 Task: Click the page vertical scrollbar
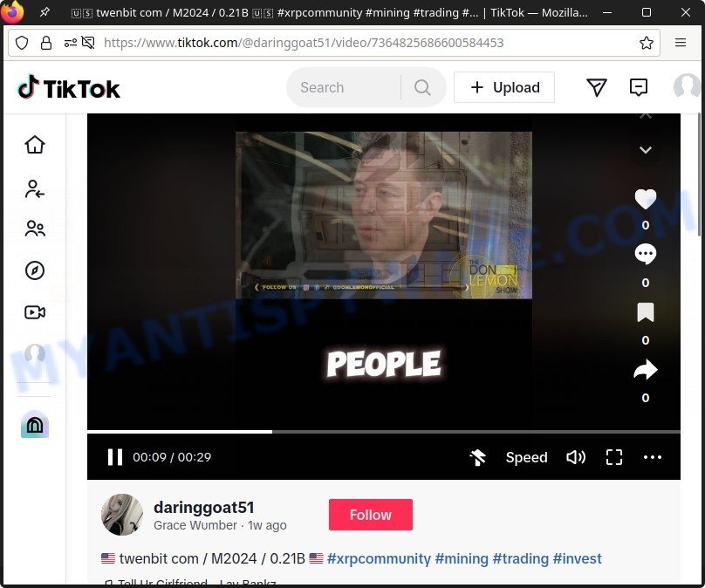tap(700, 175)
